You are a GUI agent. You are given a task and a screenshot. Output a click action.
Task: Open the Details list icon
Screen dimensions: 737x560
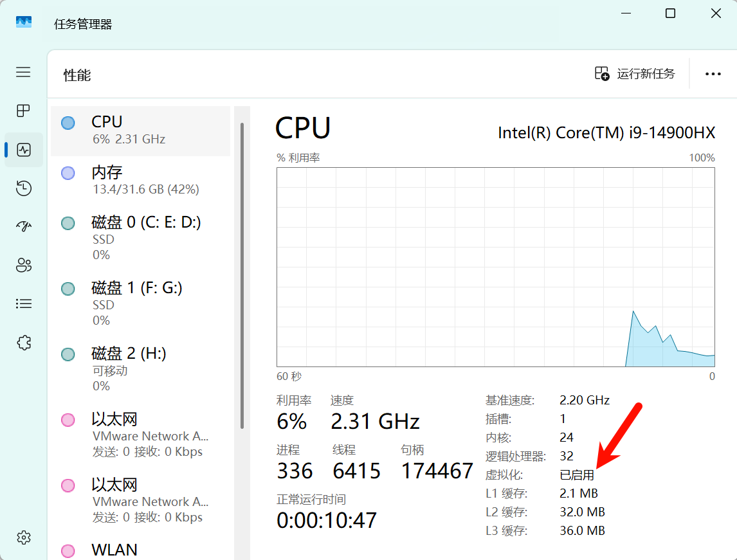24,303
